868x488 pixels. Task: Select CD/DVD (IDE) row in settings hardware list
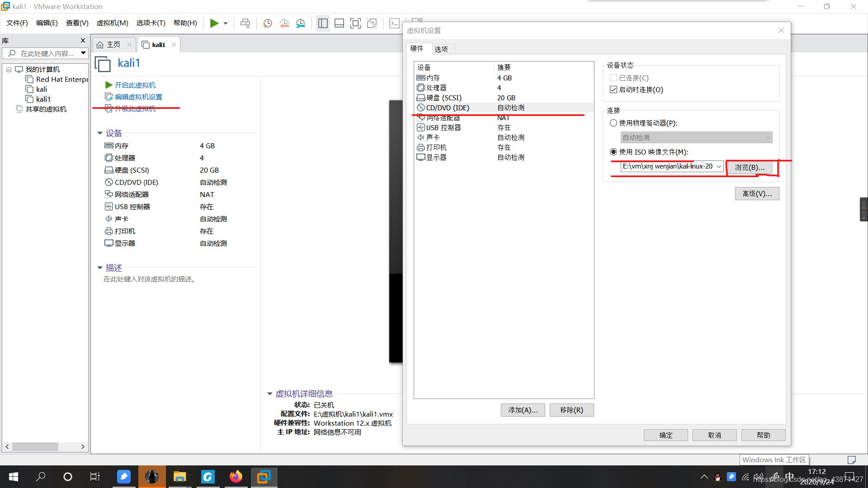[504, 108]
